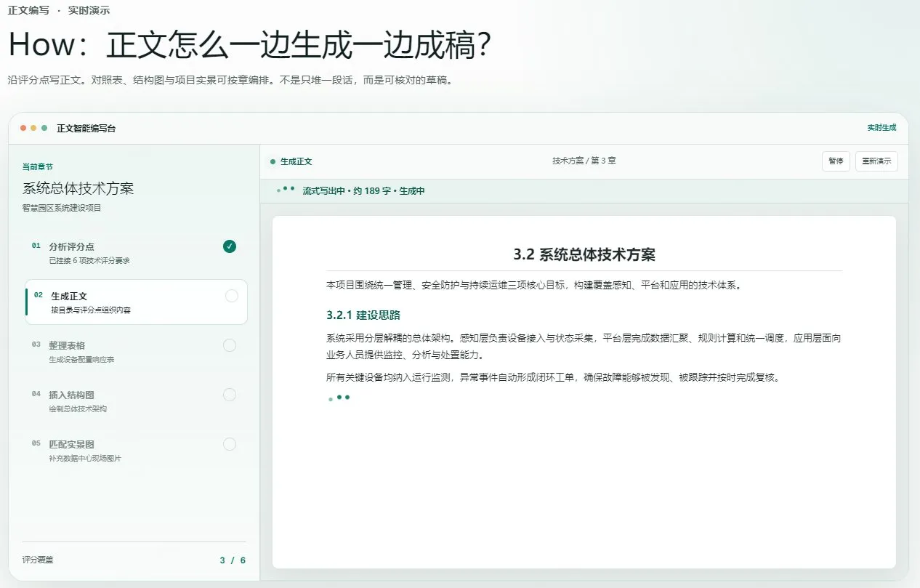This screenshot has height=588, width=920.
Task: Click the 评分覆盖 label
Action: click(38, 560)
